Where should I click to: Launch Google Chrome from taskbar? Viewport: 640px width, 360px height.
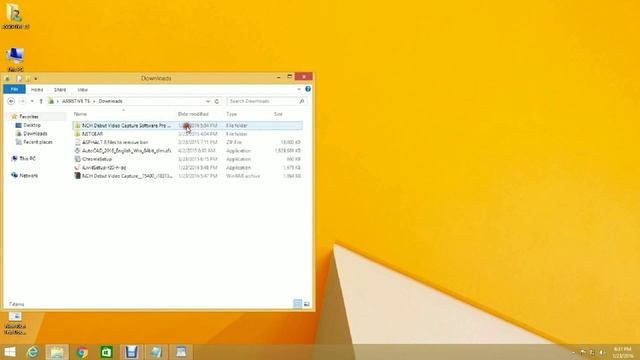(x=82, y=352)
